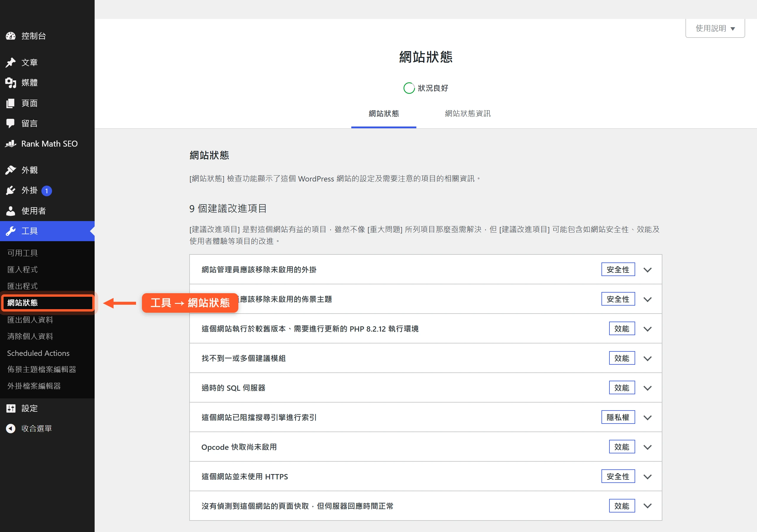Expand the 並未使用 HTTPS row chevron

tap(647, 477)
